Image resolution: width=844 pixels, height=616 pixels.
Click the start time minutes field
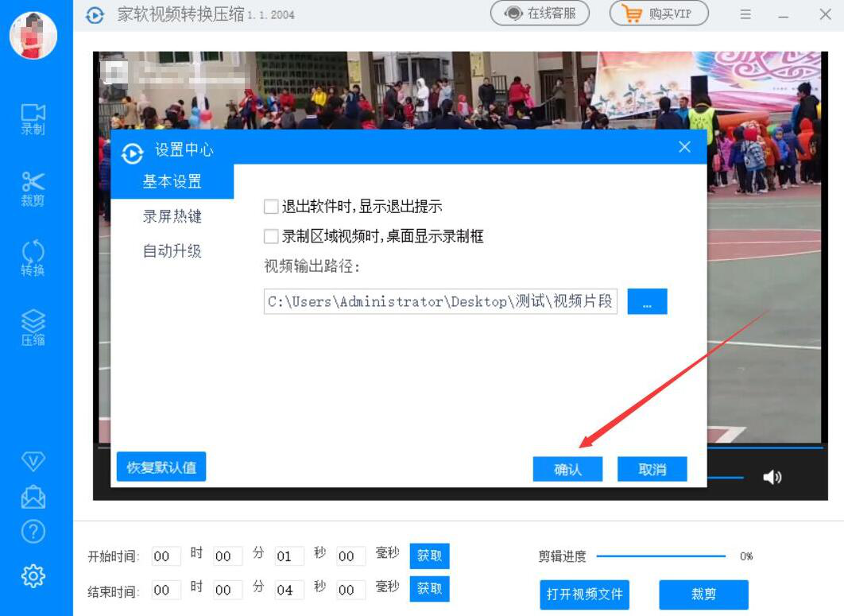(x=227, y=556)
